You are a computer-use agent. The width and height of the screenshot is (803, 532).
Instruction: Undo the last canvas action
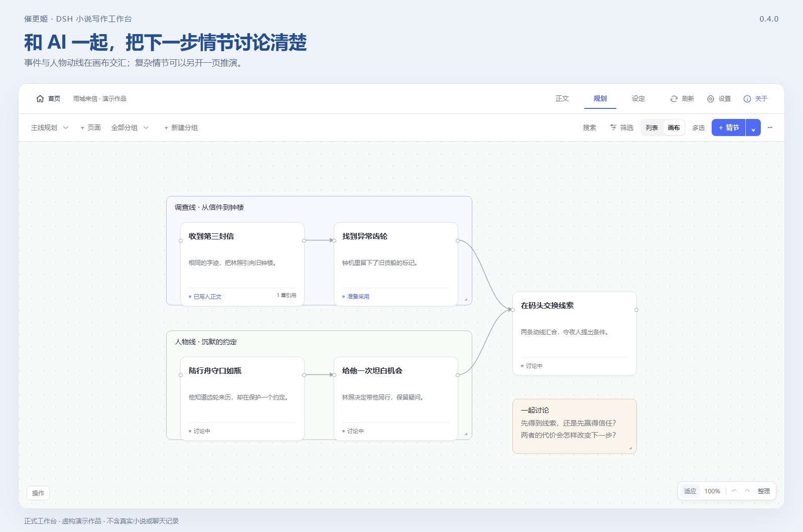click(x=734, y=491)
